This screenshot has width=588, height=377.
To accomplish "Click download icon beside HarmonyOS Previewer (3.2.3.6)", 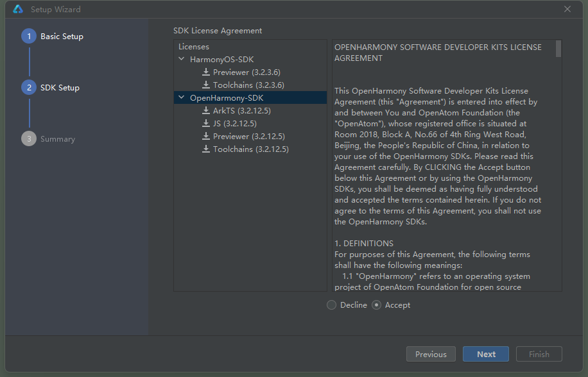I will [x=206, y=72].
